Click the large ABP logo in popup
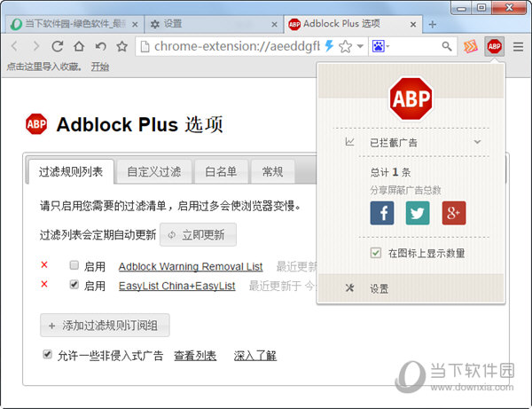This screenshot has width=532, height=409. 411,98
